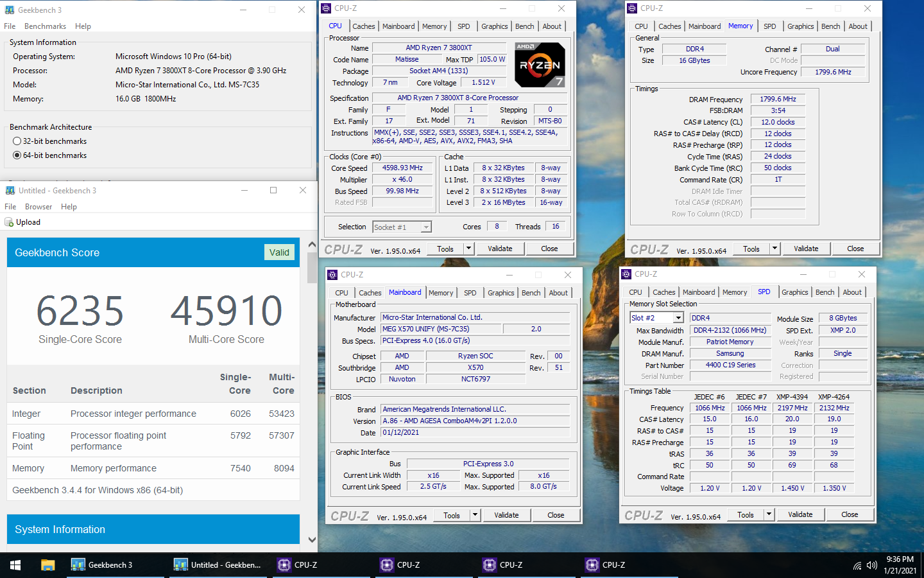Click the BIOS version A.86 field
The image size is (924, 578).
coord(475,421)
